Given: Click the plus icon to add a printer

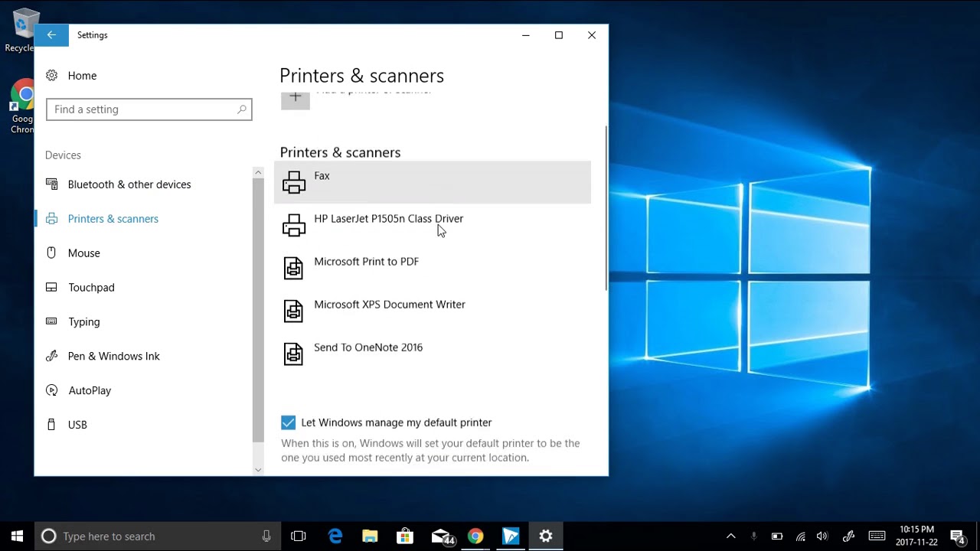Looking at the screenshot, I should tap(296, 99).
